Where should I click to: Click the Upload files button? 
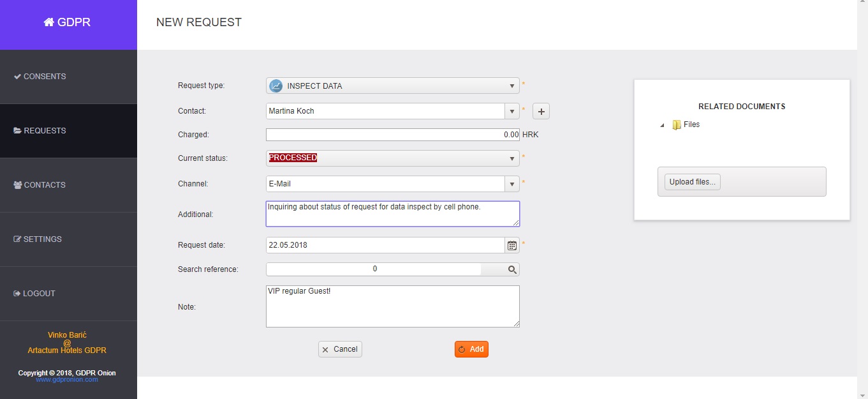692,182
